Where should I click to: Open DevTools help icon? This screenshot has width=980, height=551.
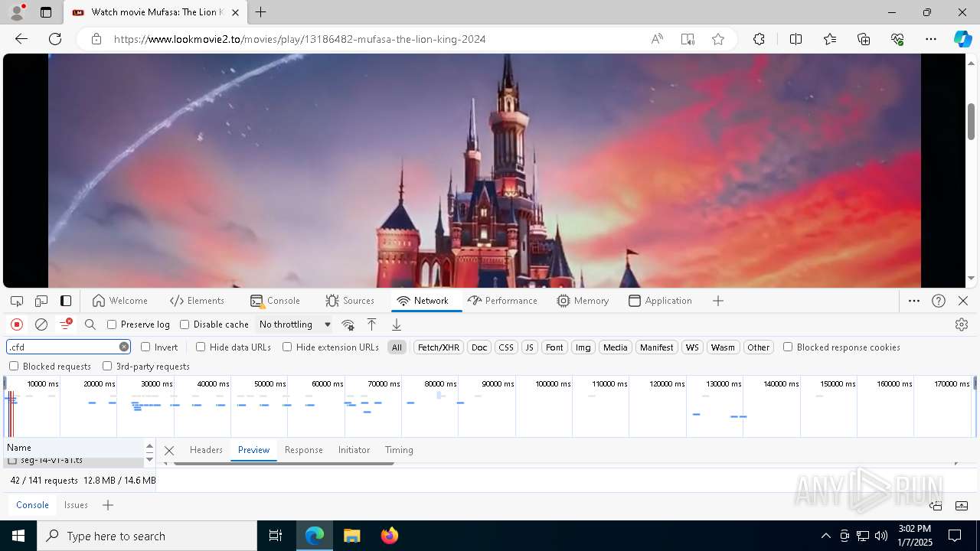[x=939, y=301]
